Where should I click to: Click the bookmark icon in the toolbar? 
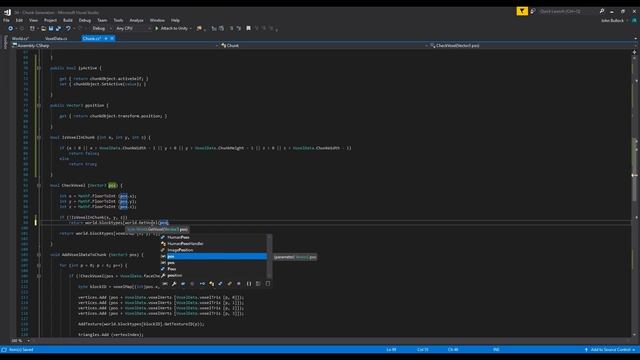pos(248,28)
